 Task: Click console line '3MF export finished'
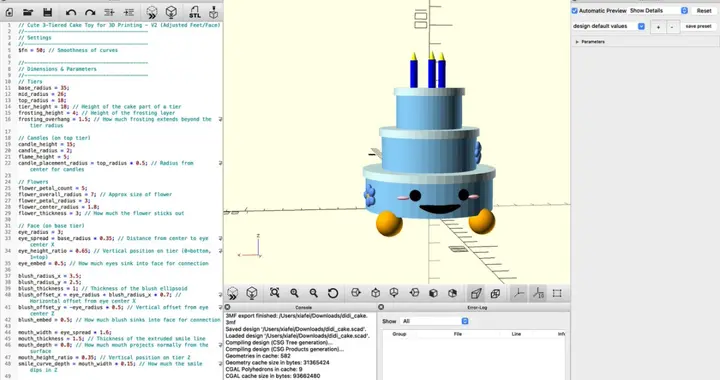(x=297, y=316)
